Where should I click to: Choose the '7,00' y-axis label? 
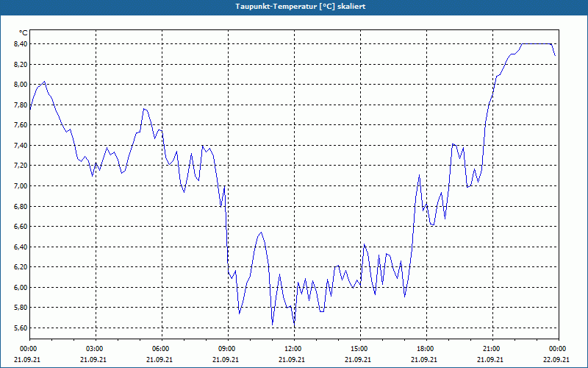click(x=21, y=186)
